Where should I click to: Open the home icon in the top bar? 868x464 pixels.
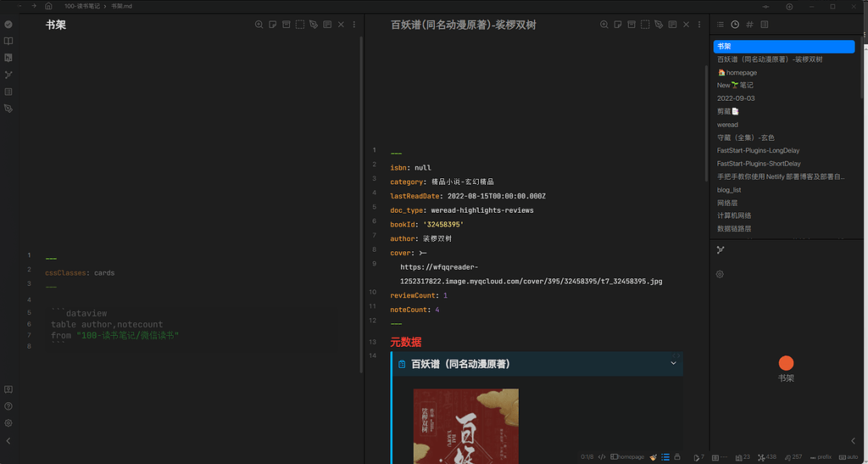point(48,6)
